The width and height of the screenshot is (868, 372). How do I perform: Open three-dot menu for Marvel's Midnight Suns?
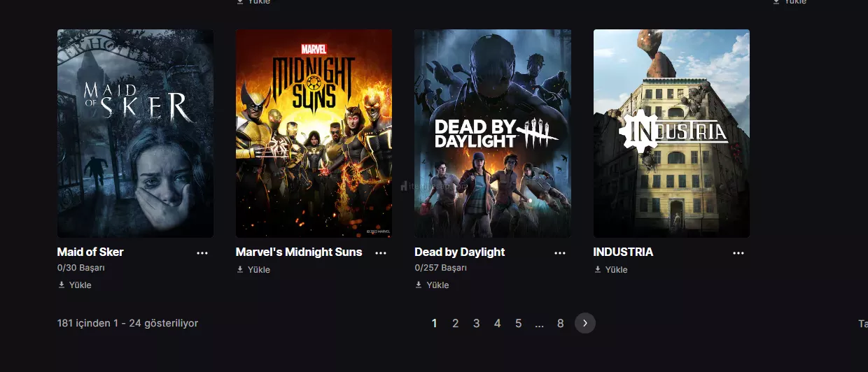[381, 253]
